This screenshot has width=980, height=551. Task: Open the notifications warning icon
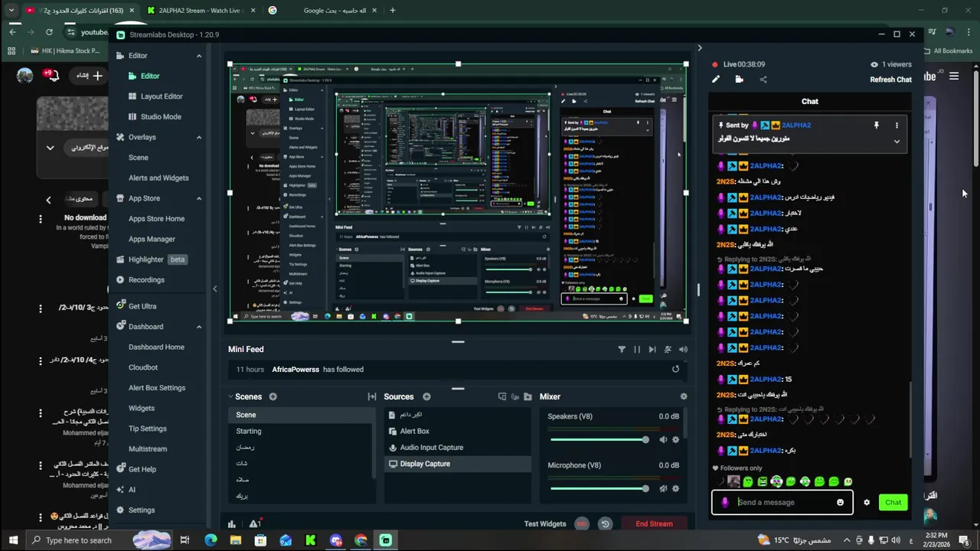(x=254, y=524)
